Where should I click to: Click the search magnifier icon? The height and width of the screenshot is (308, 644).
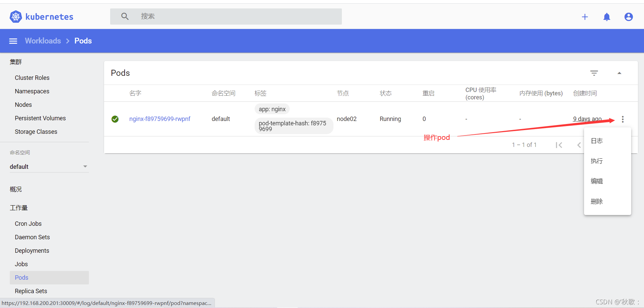tap(125, 16)
